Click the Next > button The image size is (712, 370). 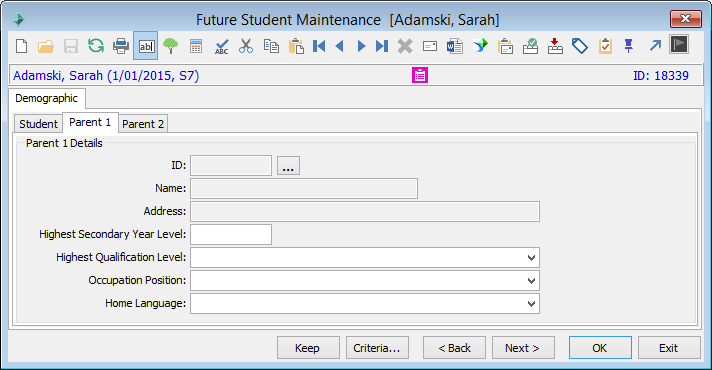(523, 348)
